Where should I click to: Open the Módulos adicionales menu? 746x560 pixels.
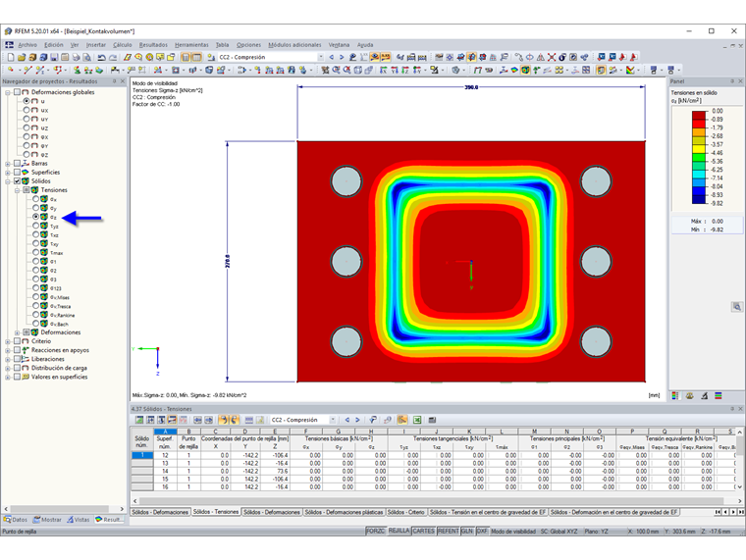[x=294, y=45]
